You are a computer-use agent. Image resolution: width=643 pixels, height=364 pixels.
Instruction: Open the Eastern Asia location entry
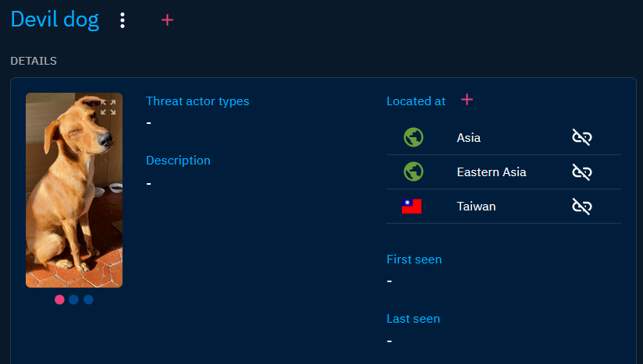point(491,171)
